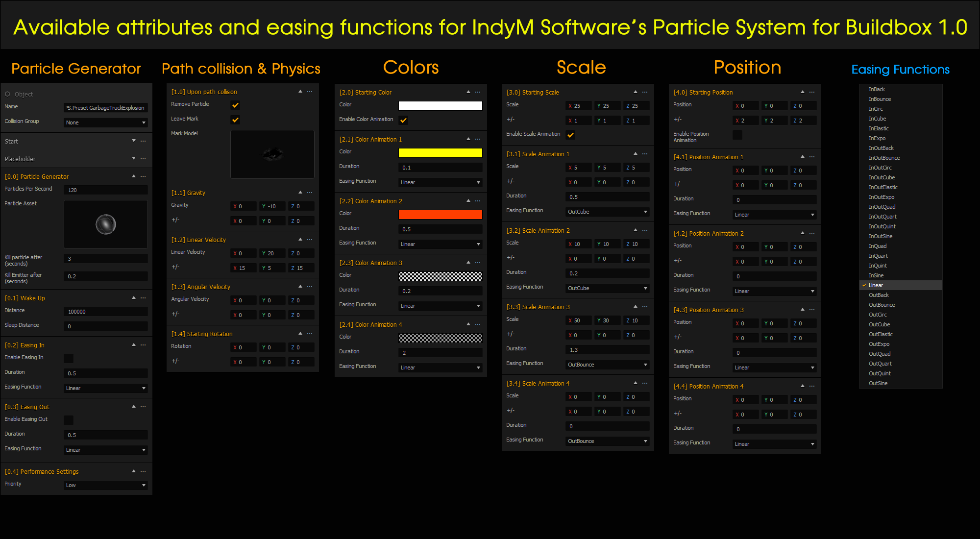The height and width of the screenshot is (539, 980).
Task: Click the Particles Per Second input field
Action: 105,190
